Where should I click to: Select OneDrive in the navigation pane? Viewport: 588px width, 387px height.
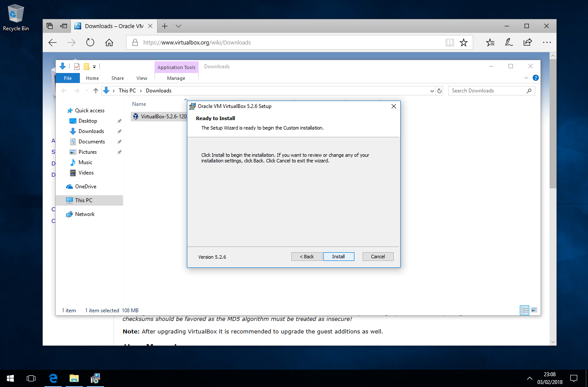pyautogui.click(x=85, y=187)
